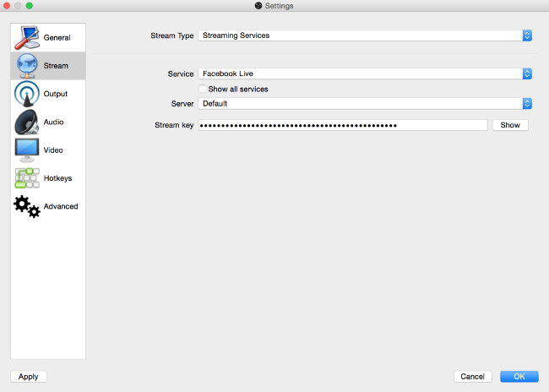
Task: Open the Hotkeys keyboard icon
Action: 27,178
